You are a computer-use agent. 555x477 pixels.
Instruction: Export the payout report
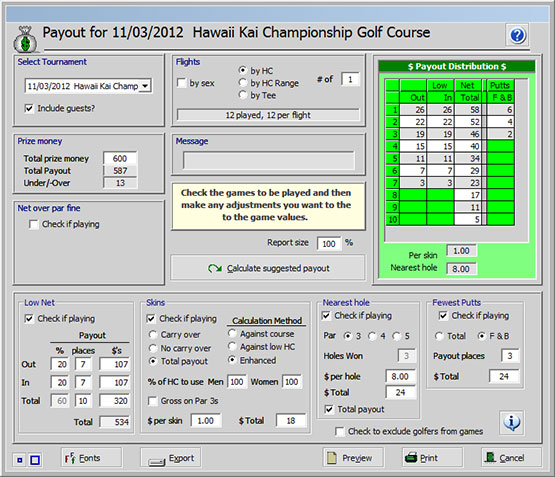click(171, 458)
